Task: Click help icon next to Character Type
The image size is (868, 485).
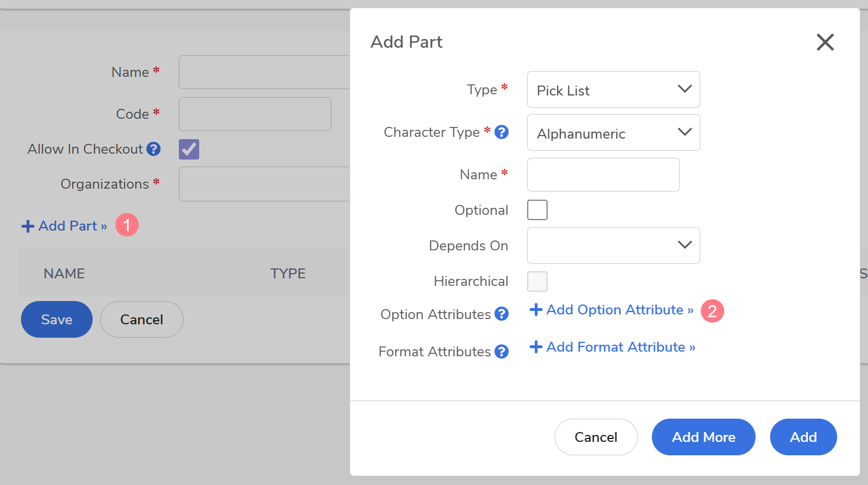Action: 502,132
